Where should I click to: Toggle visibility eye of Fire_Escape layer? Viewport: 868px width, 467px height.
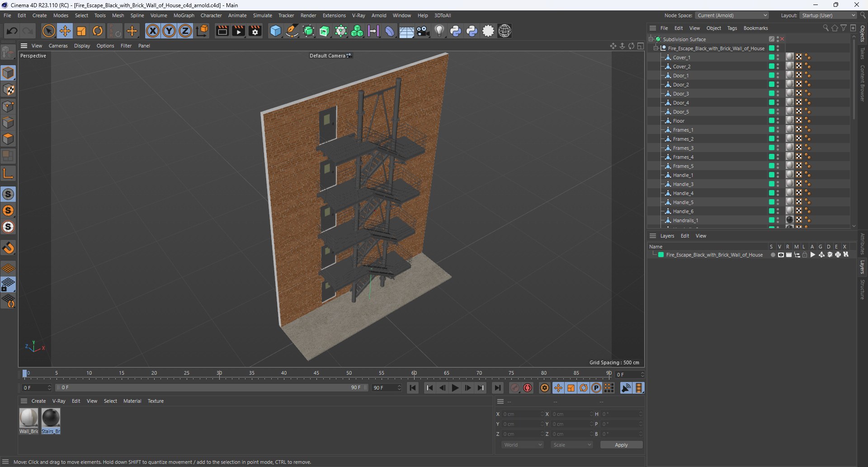point(781,255)
